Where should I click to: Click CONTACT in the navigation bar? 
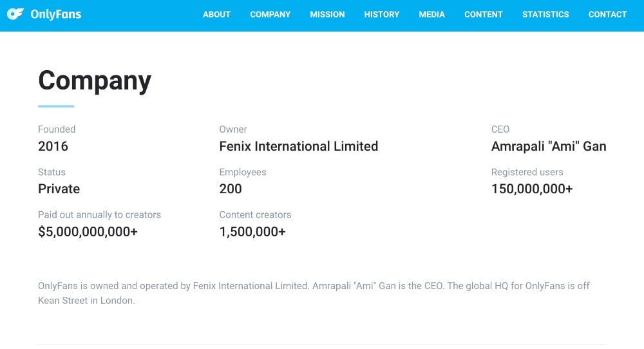[x=607, y=14]
